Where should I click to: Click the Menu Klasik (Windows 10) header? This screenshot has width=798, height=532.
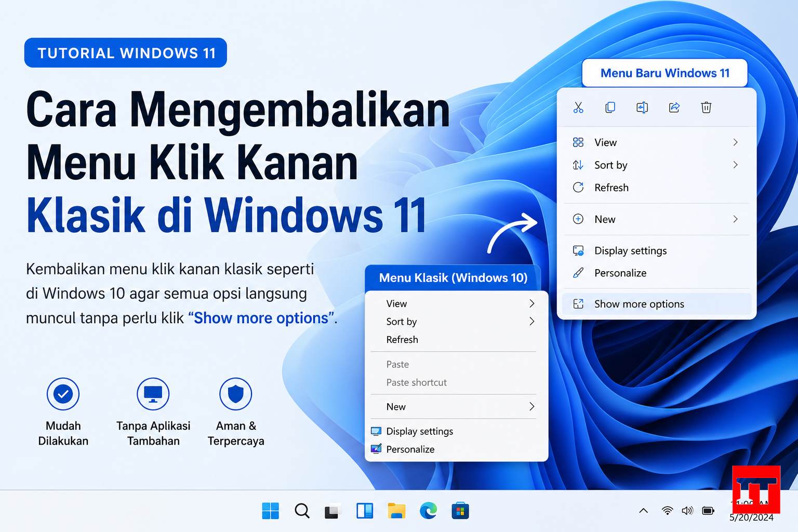(453, 278)
